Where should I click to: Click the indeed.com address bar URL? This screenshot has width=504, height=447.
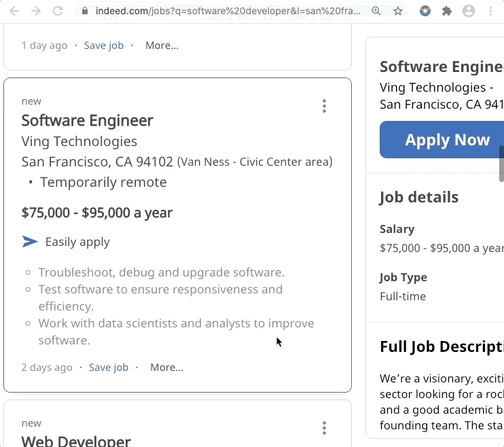point(228,11)
